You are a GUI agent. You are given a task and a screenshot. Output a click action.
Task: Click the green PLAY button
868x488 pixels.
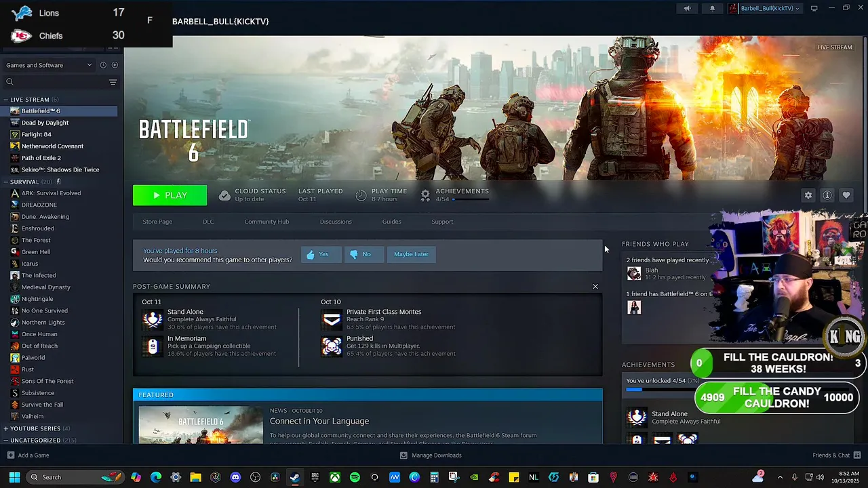tap(170, 195)
